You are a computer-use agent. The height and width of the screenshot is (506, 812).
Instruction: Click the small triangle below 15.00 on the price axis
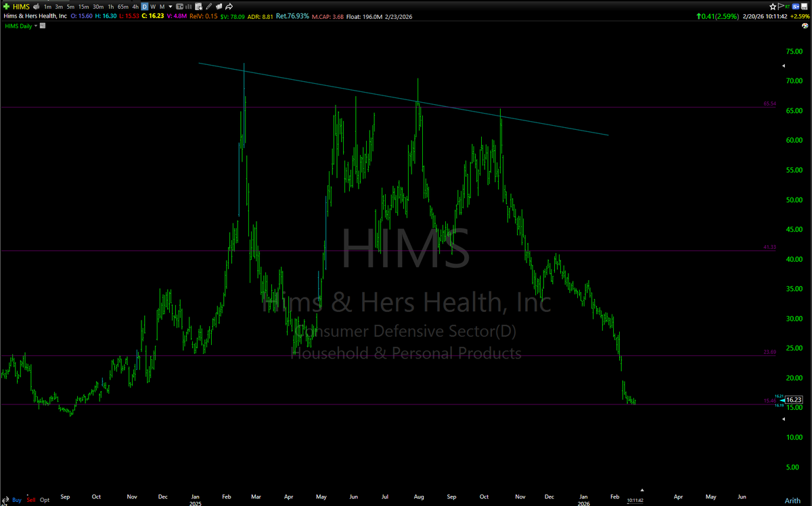click(x=784, y=419)
